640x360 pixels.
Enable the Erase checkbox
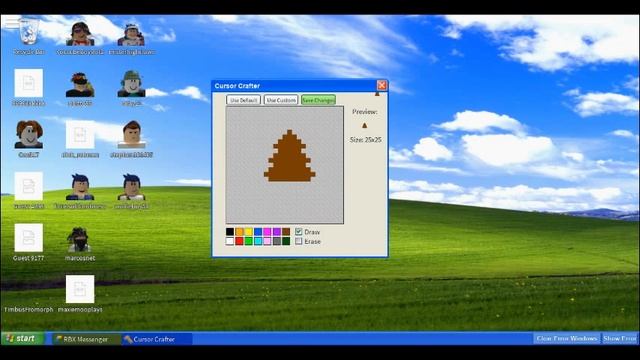point(298,241)
